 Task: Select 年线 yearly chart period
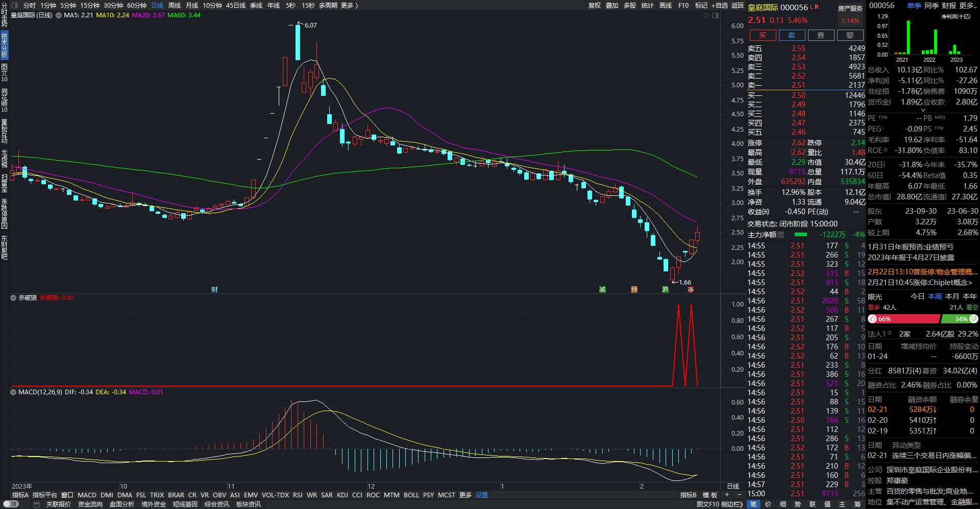coord(274,6)
